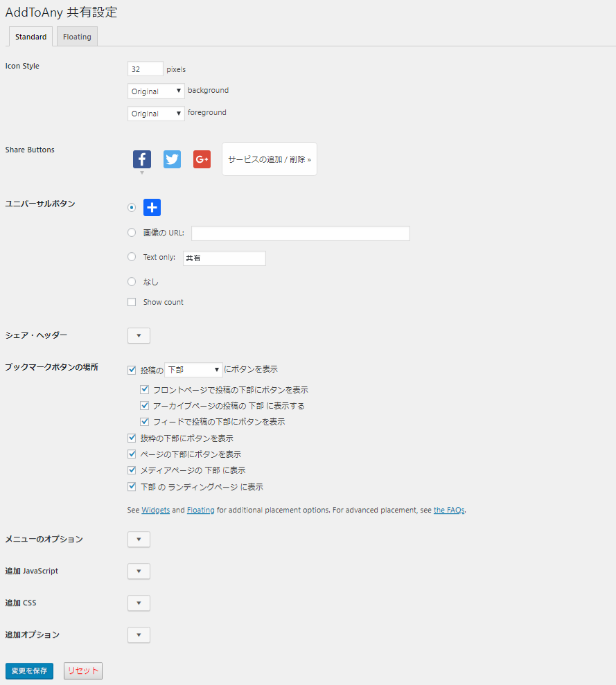Switch to the Floating tab
616x685 pixels.
click(x=77, y=37)
